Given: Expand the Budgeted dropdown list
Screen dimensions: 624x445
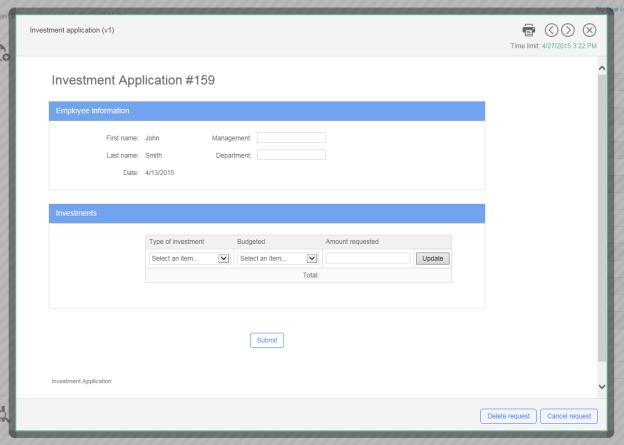Looking at the screenshot, I should [x=277, y=258].
